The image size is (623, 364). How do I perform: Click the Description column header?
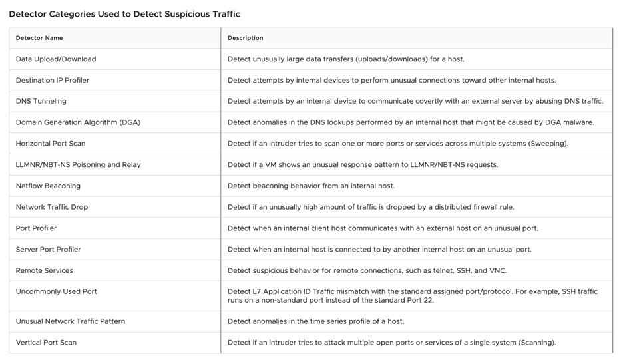[x=246, y=38]
